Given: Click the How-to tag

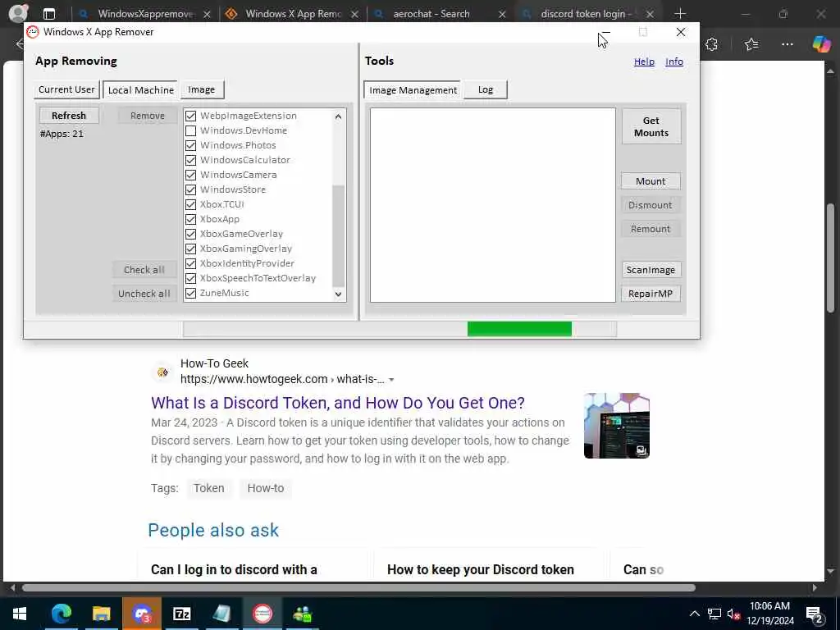Looking at the screenshot, I should tap(266, 488).
